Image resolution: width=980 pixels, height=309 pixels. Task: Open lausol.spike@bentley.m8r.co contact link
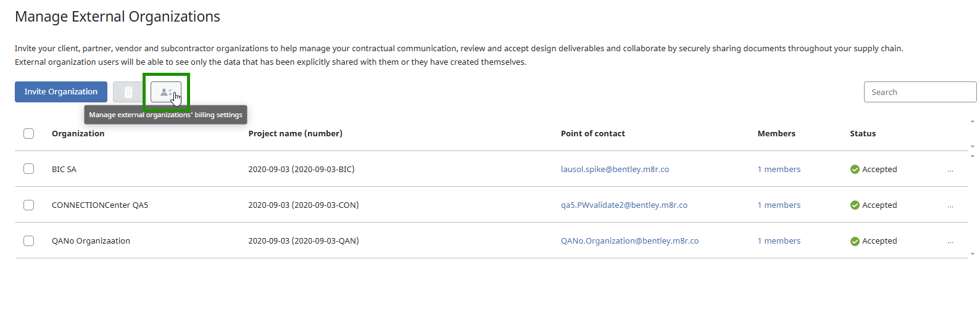[615, 170]
